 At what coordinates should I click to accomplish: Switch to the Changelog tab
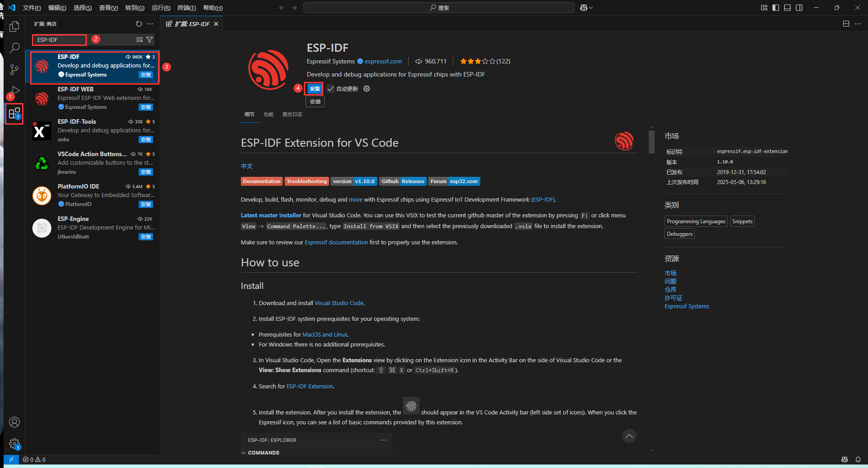point(292,114)
